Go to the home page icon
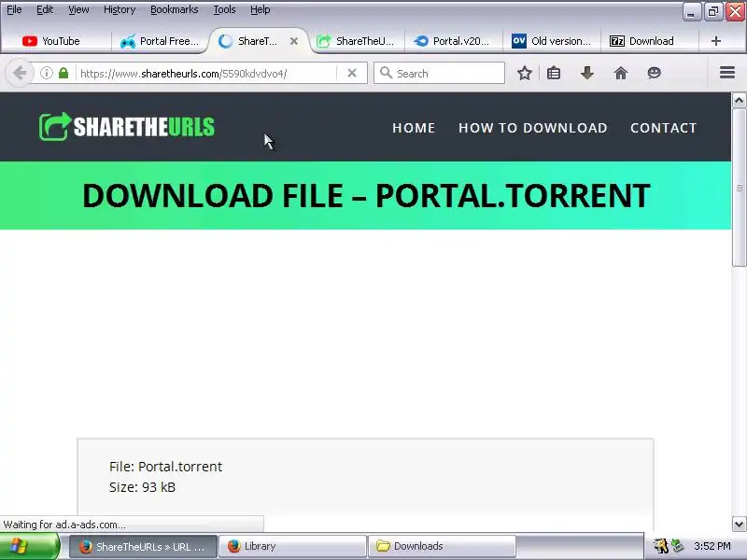 [620, 74]
